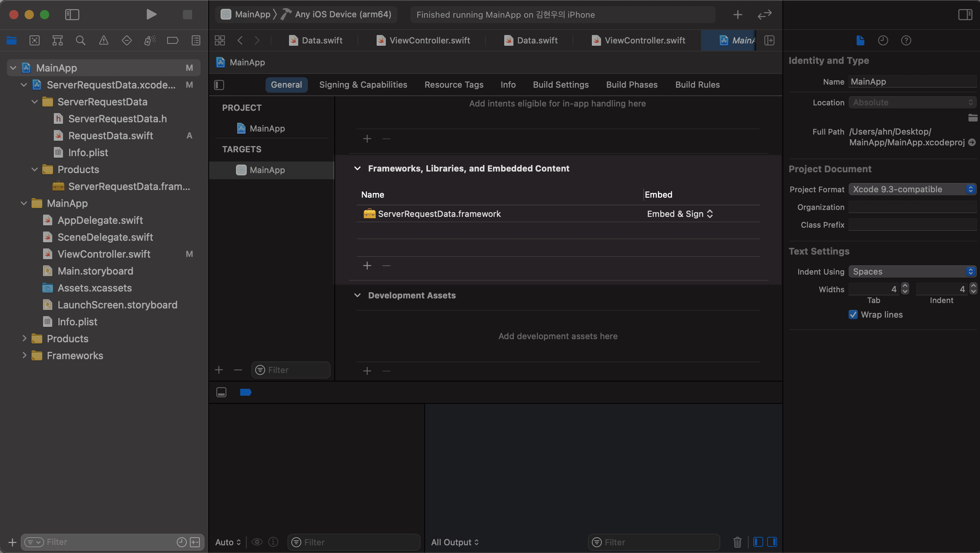Toggle the inspectors panel at the top right
The height and width of the screenshot is (553, 980).
965,15
